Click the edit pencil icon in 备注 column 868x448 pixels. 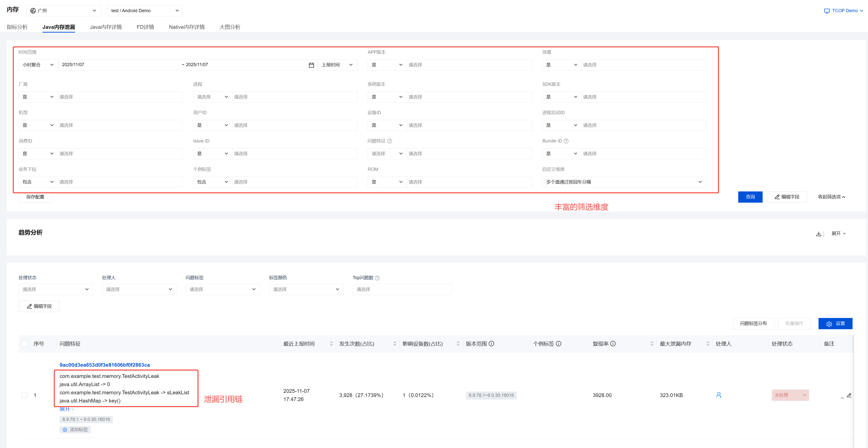click(849, 395)
